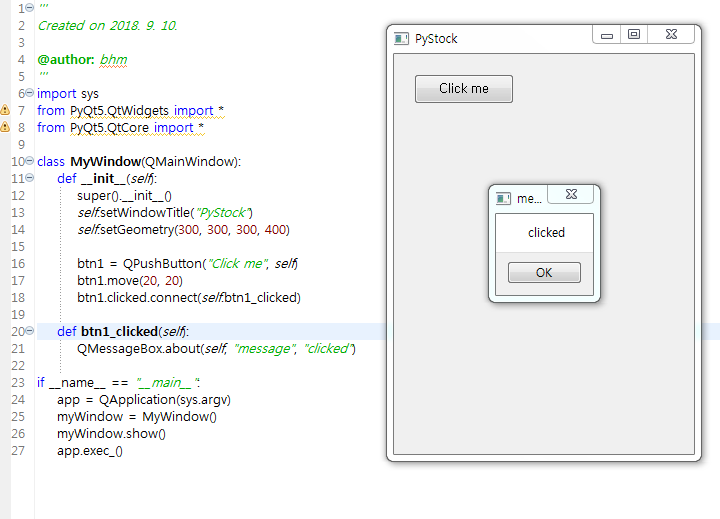720x519 pixels.
Task: Click the 'import sys' statement
Action: (x=68, y=94)
